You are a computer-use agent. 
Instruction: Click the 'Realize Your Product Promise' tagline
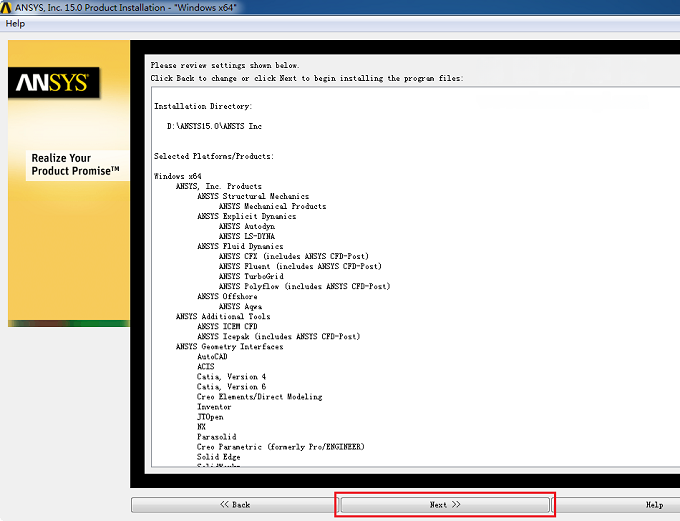75,165
